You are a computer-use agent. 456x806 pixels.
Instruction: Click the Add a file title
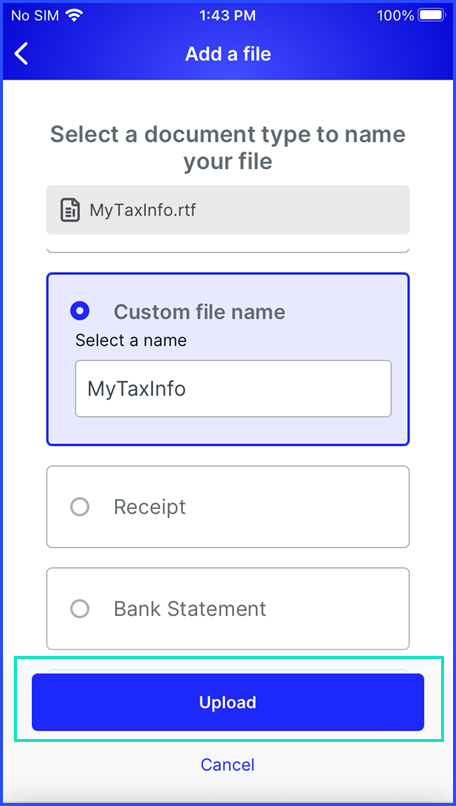(x=228, y=54)
